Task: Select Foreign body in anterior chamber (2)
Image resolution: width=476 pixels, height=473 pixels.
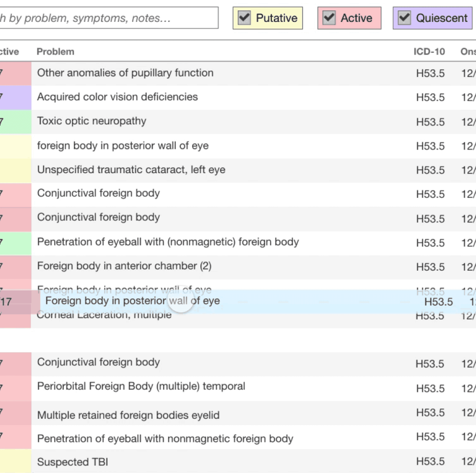Action: point(124,266)
